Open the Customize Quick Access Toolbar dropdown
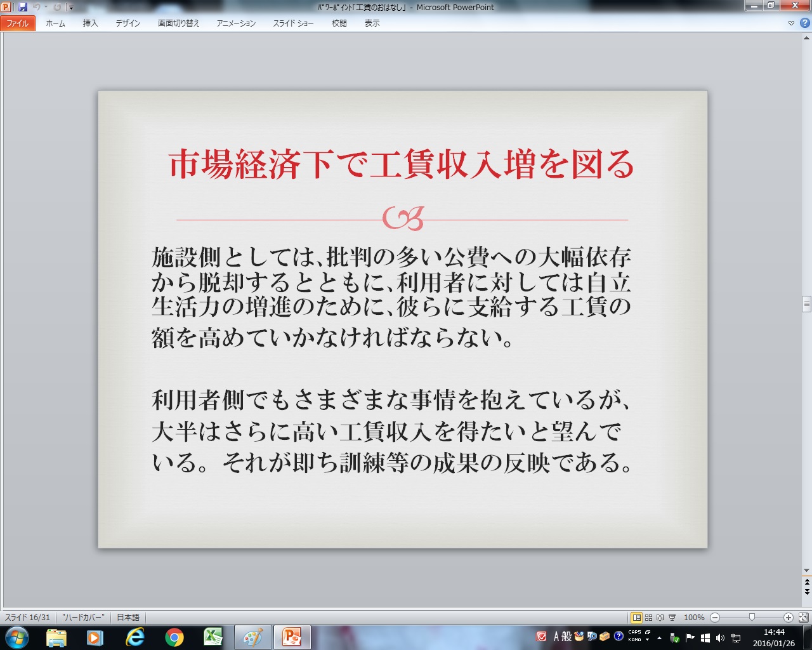 [71, 8]
